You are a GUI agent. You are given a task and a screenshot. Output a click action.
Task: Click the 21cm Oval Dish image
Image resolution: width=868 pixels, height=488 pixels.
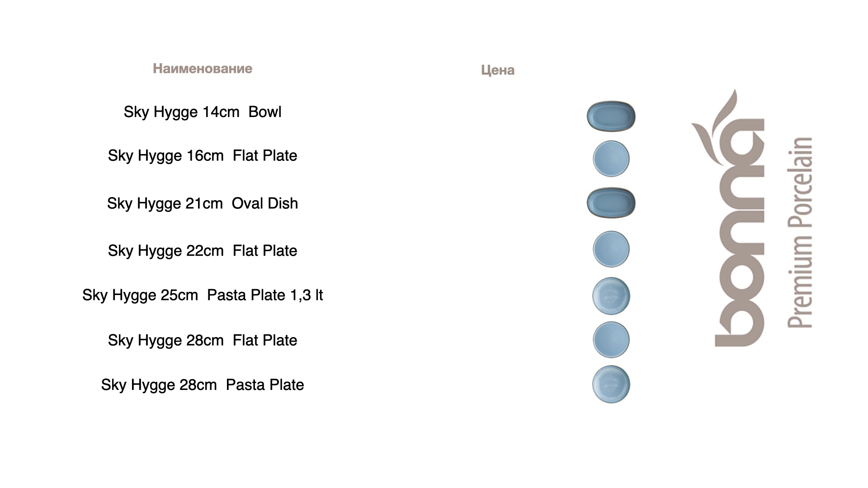point(611,203)
